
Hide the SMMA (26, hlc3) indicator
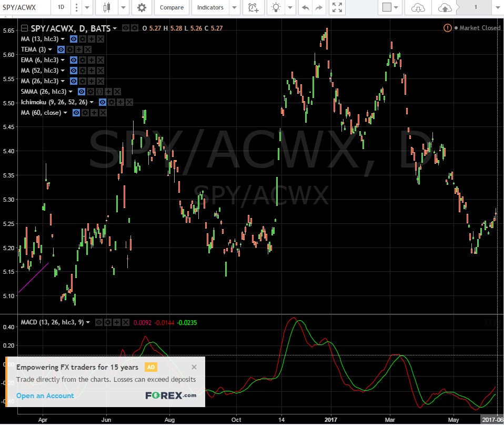[82, 92]
